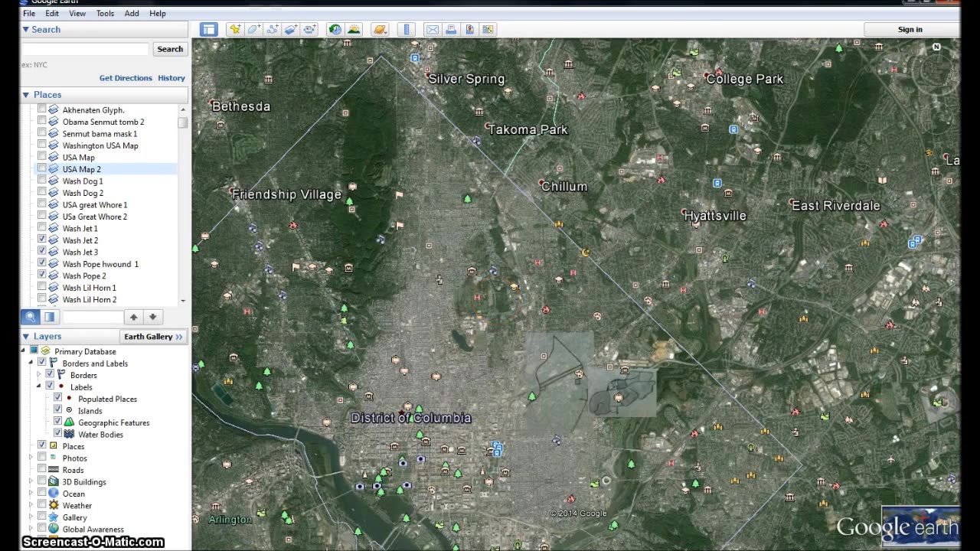Click the Ocean layer globe icon
Image resolution: width=980 pixels, height=551 pixels.
54,494
